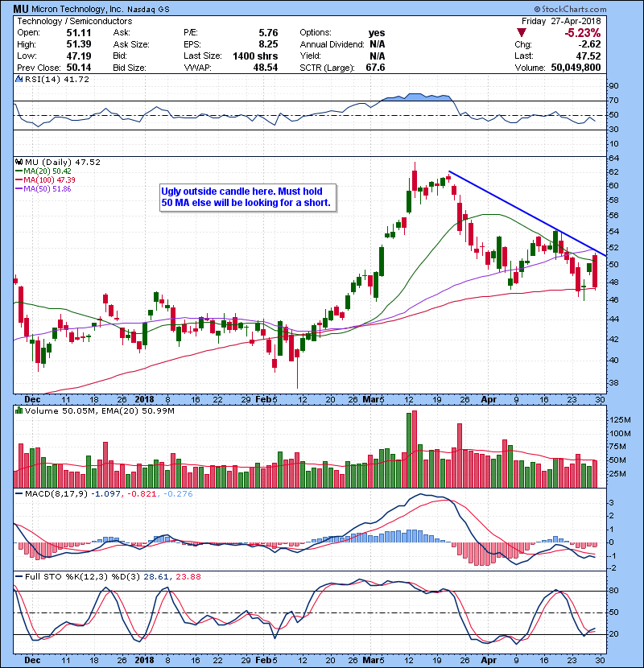Click the MACD histogram value -0.276
644x668 pixels.
tap(178, 494)
